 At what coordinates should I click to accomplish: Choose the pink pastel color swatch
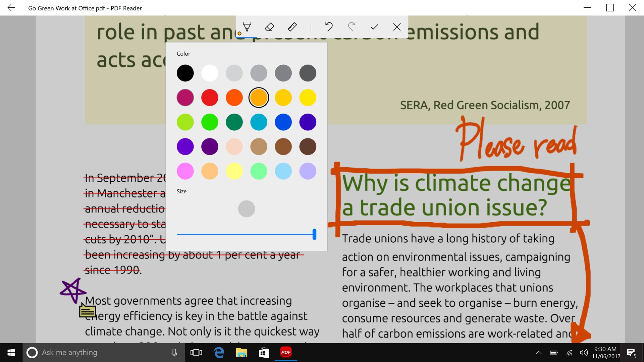point(185,171)
